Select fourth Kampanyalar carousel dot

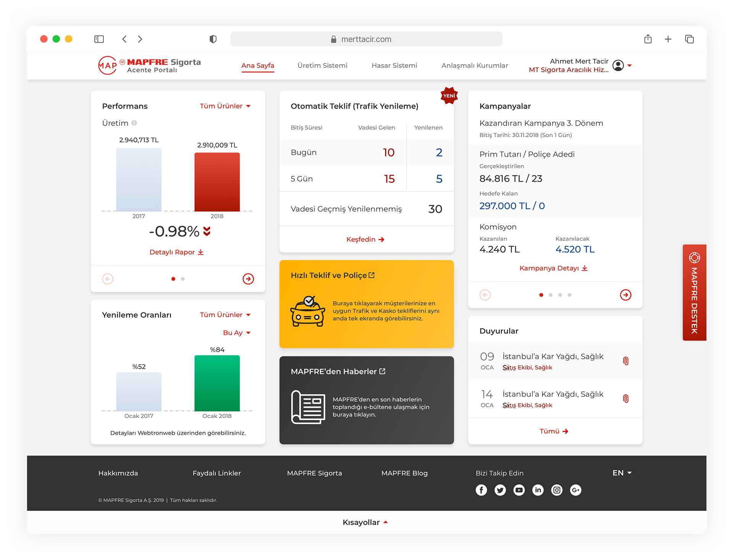[x=570, y=295]
